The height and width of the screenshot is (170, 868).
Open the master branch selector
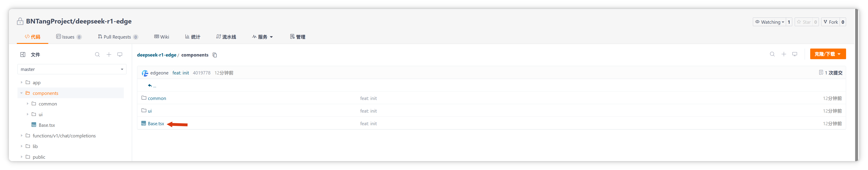pyautogui.click(x=72, y=69)
